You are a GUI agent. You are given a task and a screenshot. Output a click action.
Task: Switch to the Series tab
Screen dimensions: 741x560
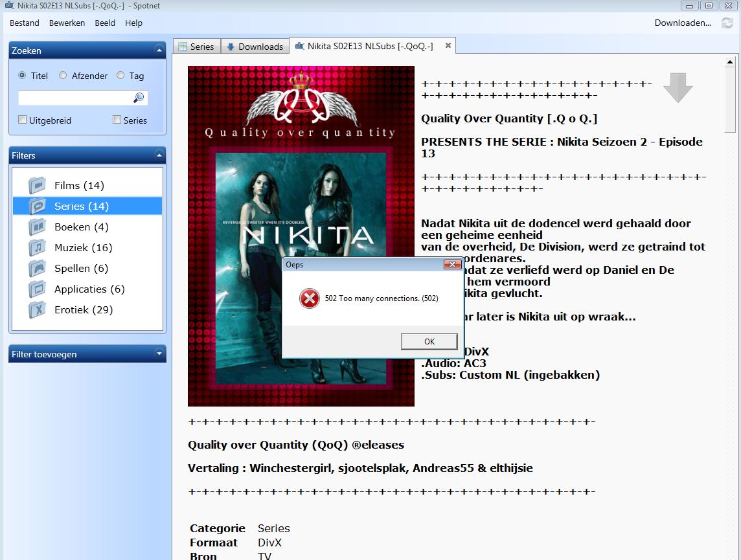coord(197,46)
